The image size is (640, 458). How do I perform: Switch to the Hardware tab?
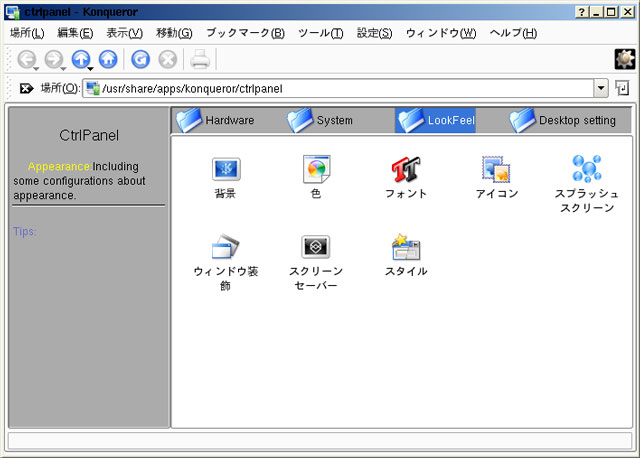(215, 120)
